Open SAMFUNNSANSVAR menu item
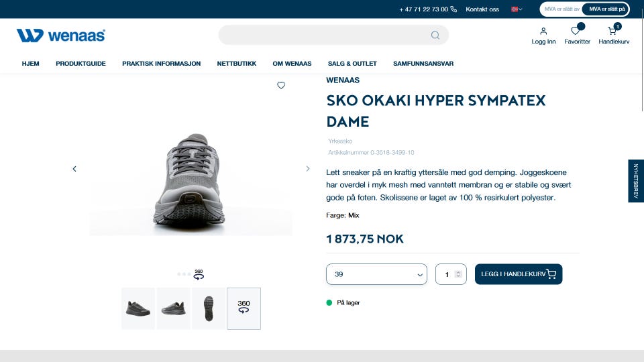 [x=423, y=64]
